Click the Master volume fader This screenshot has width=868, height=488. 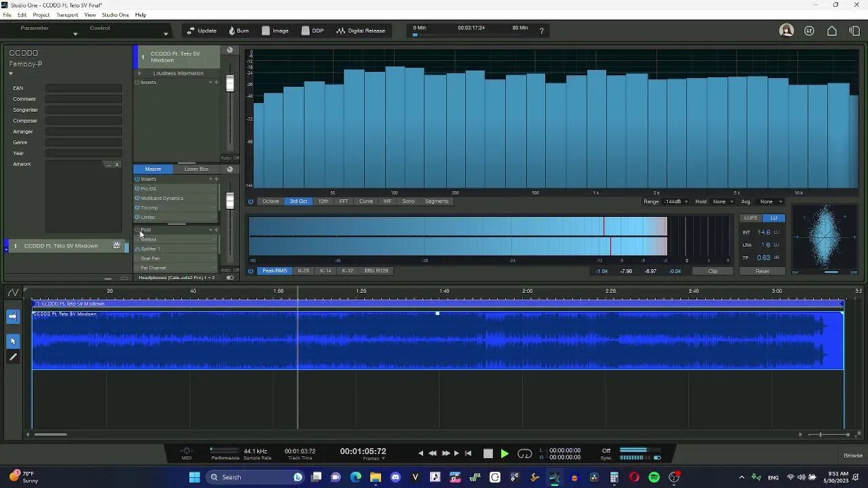coord(230,201)
